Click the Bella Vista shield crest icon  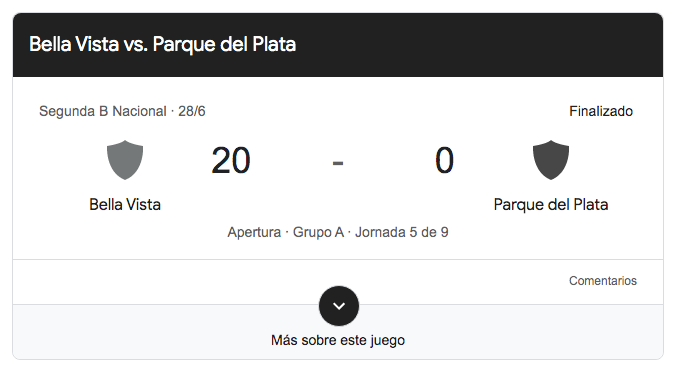tap(125, 160)
